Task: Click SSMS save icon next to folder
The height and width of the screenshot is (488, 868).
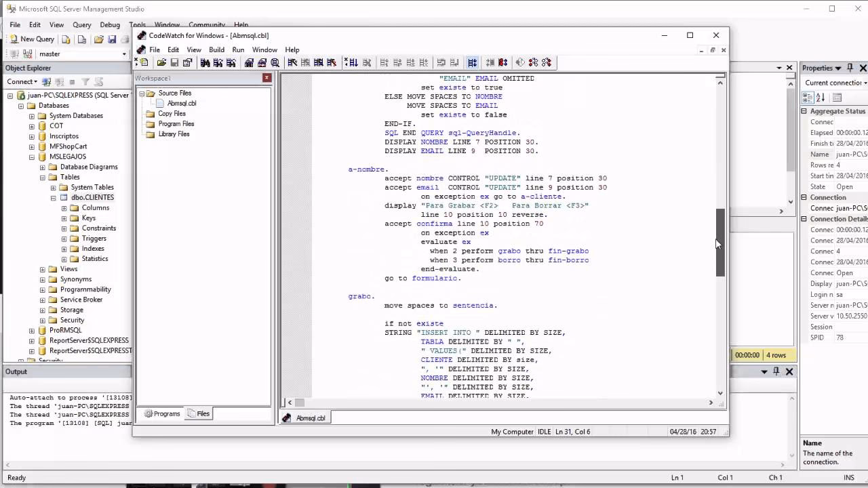Action: click(112, 39)
